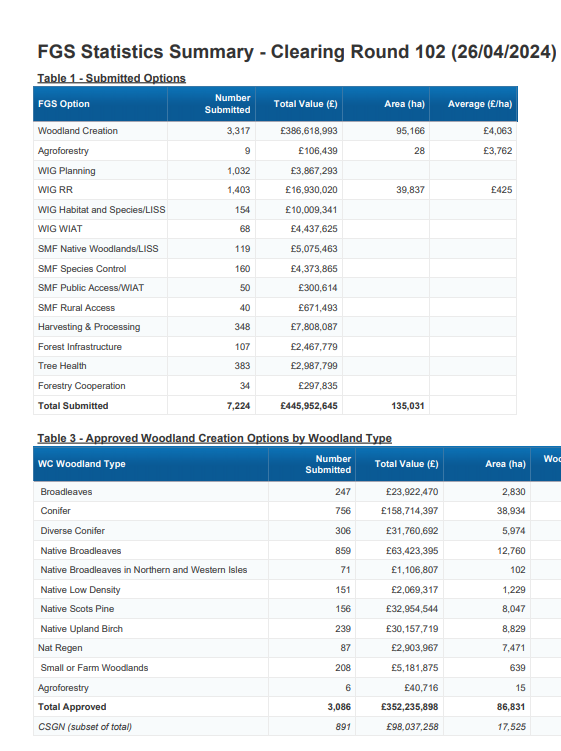This screenshot has width=561, height=751.
Task: Select the Table 3 Approved Woodland Creation heading
Action: (215, 438)
